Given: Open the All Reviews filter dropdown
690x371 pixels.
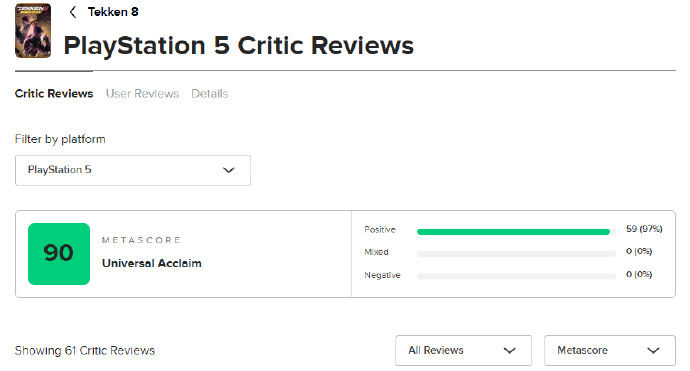Looking at the screenshot, I should pos(463,350).
